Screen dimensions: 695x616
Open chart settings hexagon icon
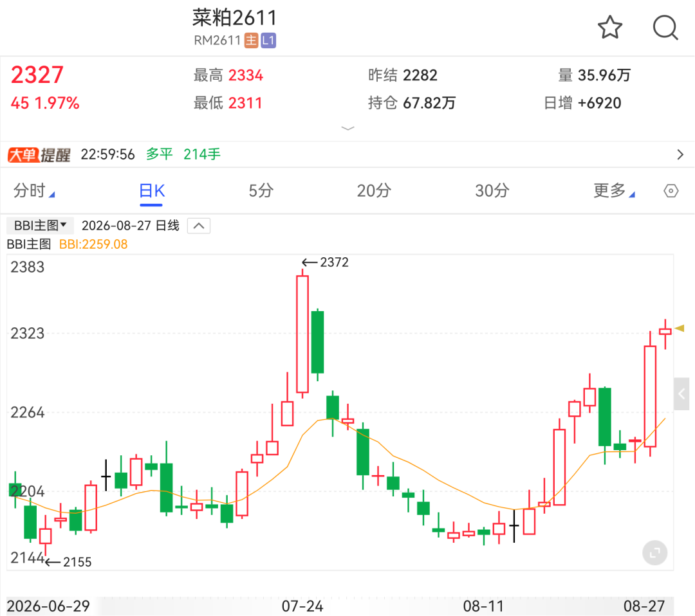point(671,191)
